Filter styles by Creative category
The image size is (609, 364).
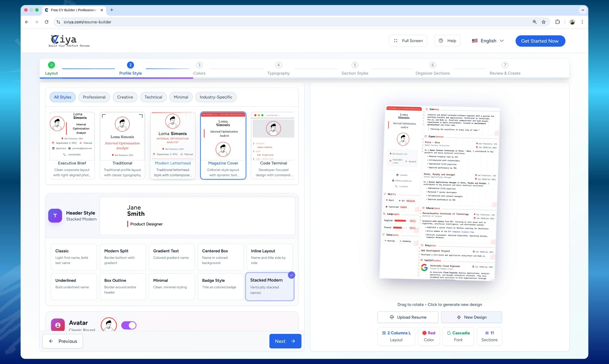125,97
